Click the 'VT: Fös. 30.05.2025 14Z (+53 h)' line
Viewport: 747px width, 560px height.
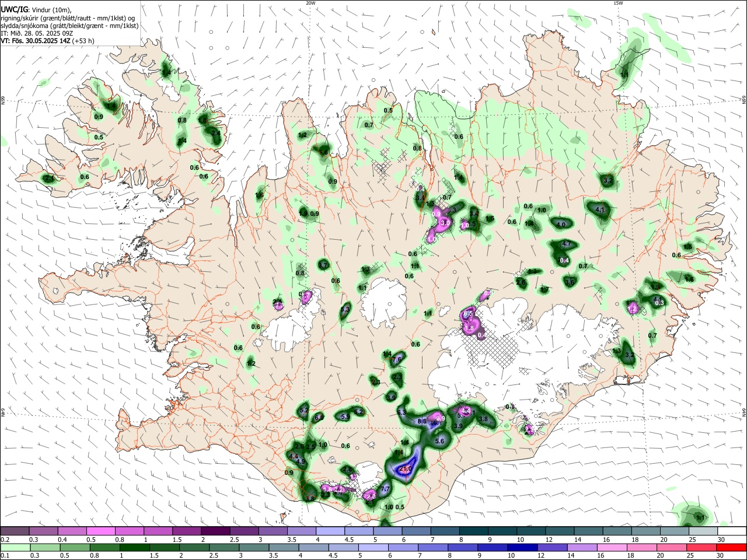click(x=47, y=41)
